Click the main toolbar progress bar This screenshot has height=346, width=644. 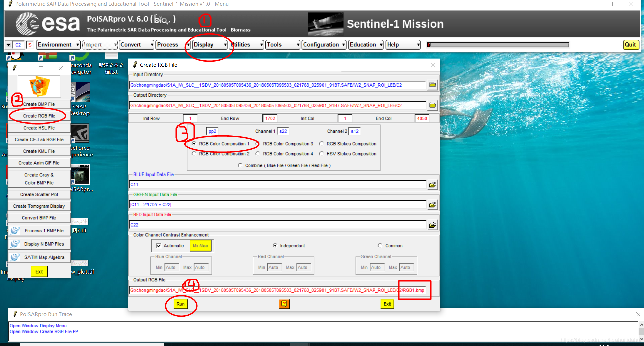[x=498, y=45]
